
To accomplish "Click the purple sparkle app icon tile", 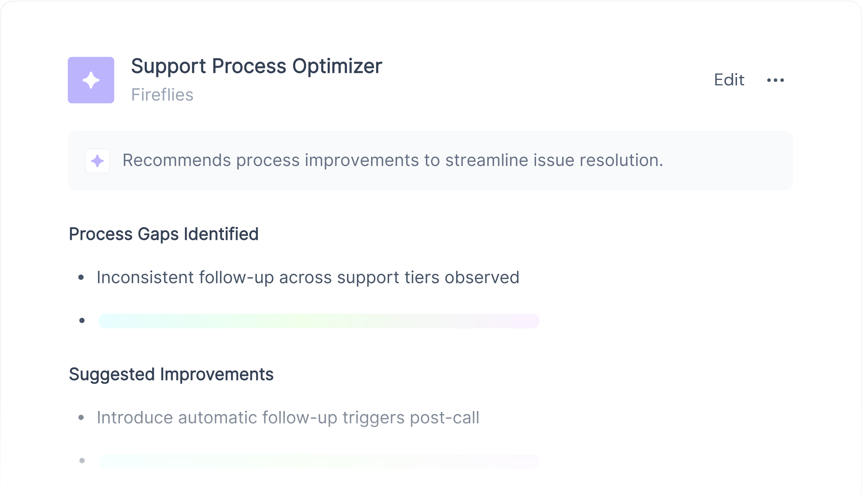I will (x=91, y=80).
